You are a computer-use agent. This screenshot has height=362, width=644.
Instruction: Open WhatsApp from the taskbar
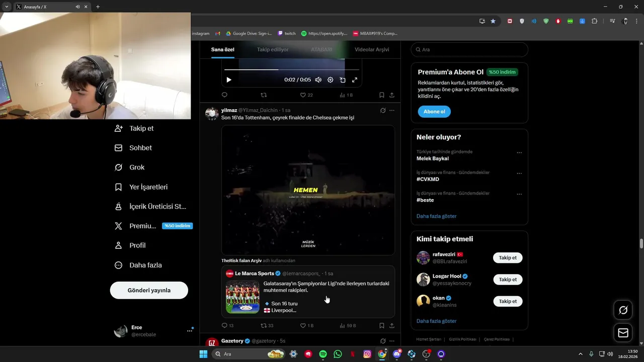pos(338,354)
